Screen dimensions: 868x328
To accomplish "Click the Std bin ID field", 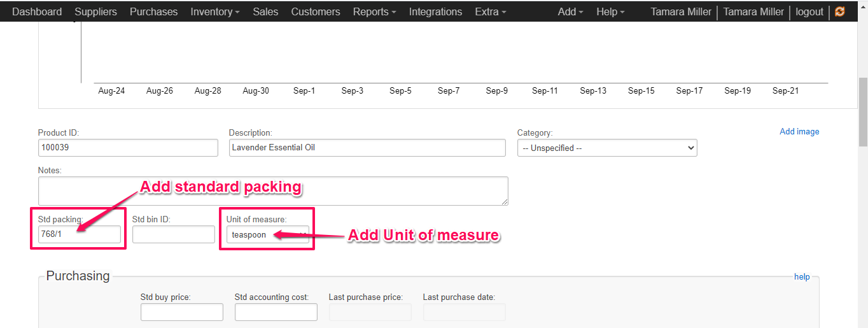I will 174,234.
